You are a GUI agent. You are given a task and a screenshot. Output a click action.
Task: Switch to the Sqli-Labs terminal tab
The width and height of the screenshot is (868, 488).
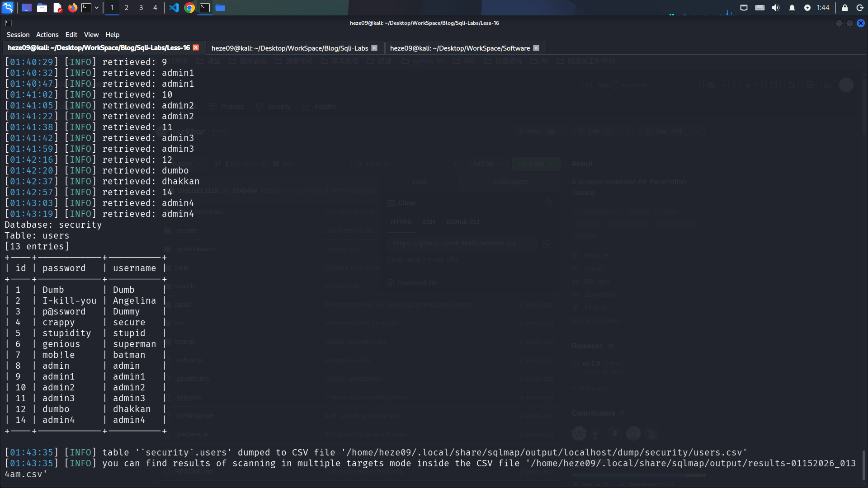pyautogui.click(x=289, y=48)
